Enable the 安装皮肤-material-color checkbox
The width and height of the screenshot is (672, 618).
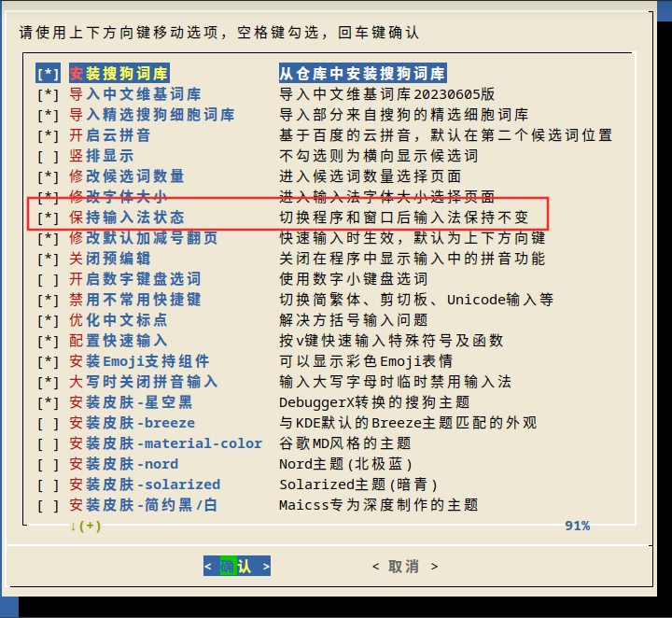tap(48, 444)
